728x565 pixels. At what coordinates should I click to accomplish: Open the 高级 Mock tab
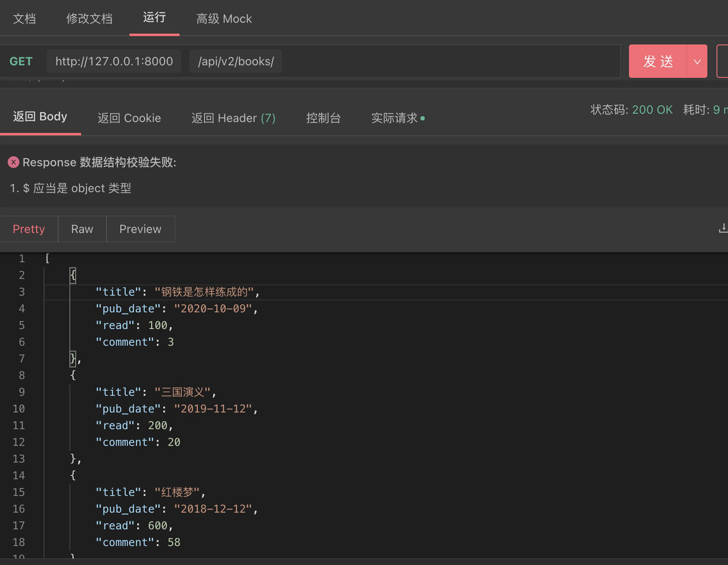pyautogui.click(x=224, y=19)
